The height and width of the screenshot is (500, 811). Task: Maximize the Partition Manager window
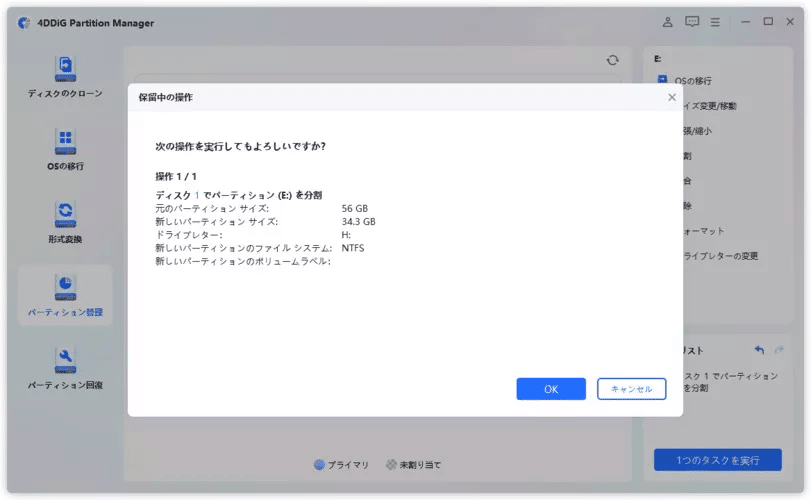[x=768, y=22]
